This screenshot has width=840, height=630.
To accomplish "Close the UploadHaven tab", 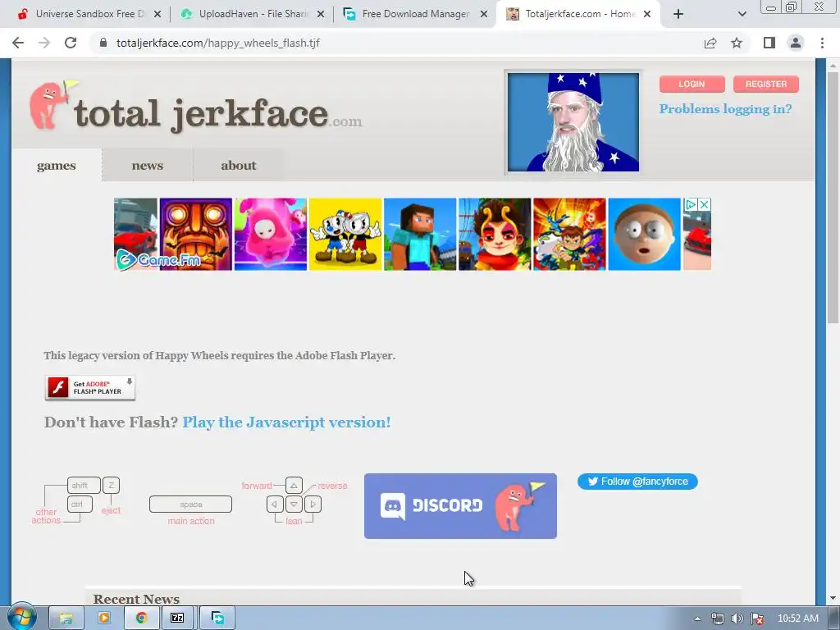I will [321, 15].
